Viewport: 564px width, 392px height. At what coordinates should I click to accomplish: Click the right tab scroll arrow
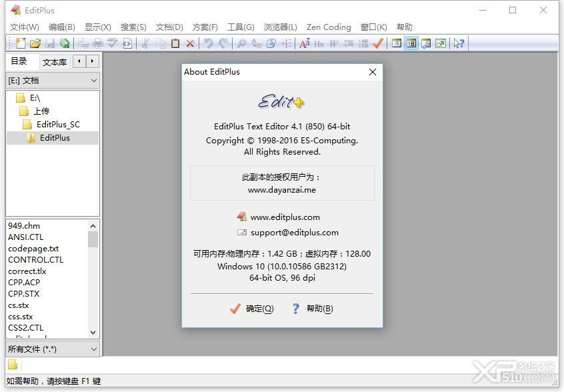[92, 61]
